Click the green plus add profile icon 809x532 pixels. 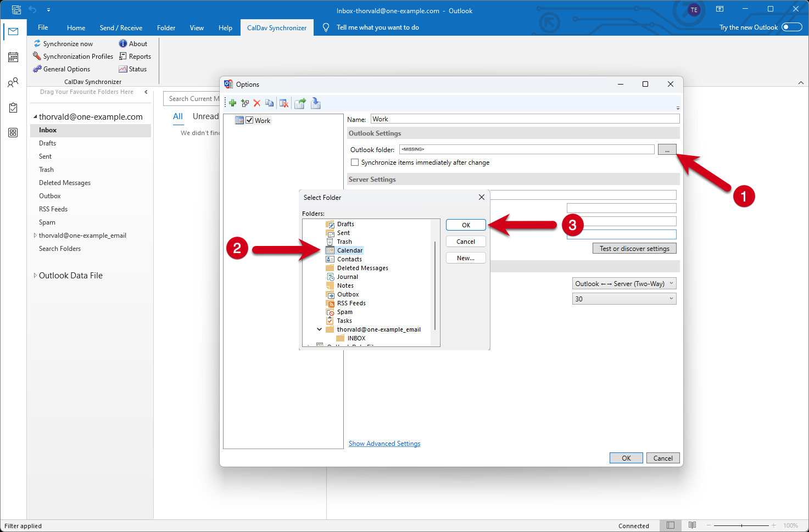232,103
